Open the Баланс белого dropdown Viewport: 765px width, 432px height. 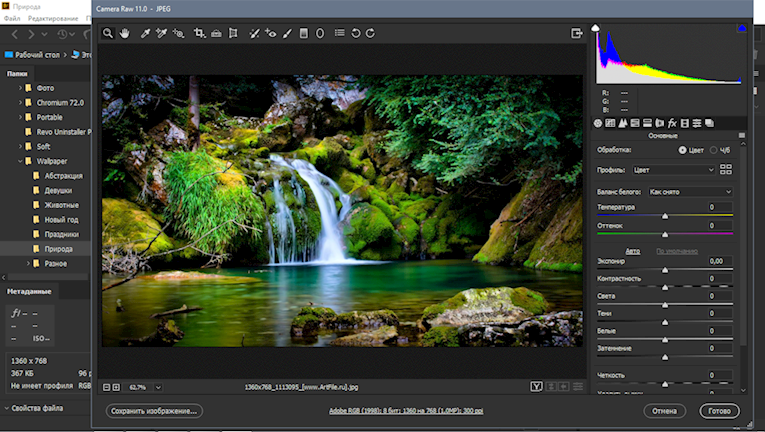[690, 192]
